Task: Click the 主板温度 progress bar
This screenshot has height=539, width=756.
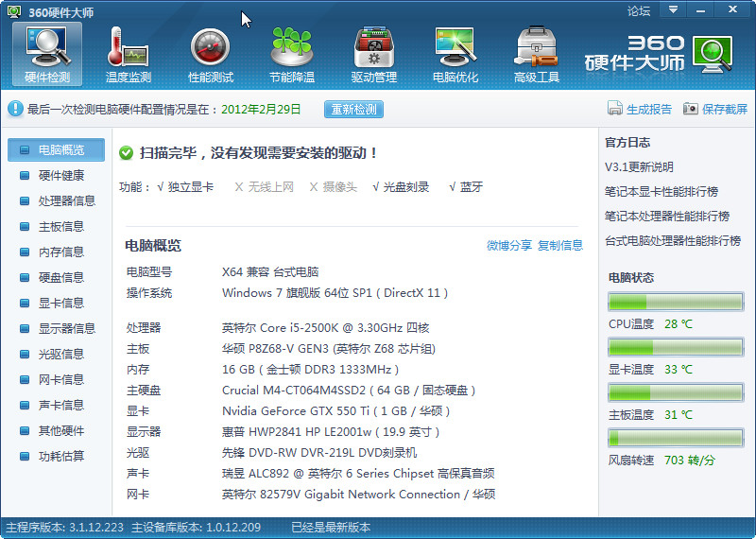Action: pos(676,392)
